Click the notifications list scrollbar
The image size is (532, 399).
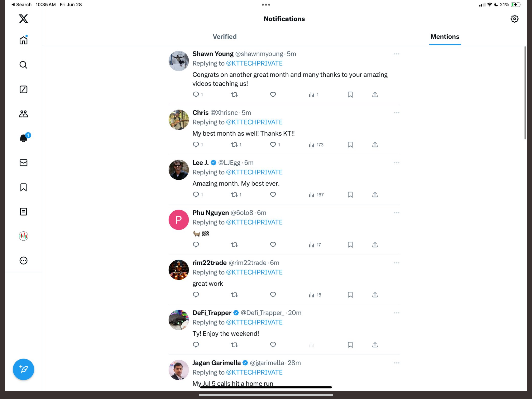[x=525, y=93]
